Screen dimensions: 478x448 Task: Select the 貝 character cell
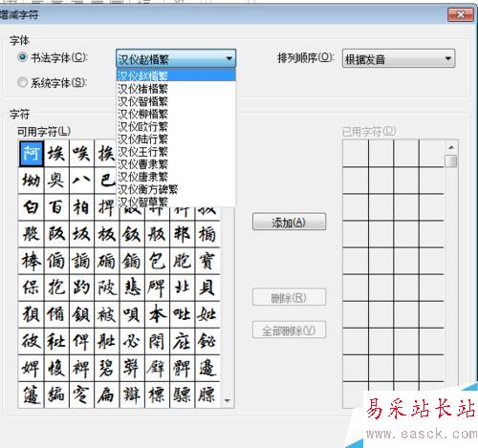207,288
